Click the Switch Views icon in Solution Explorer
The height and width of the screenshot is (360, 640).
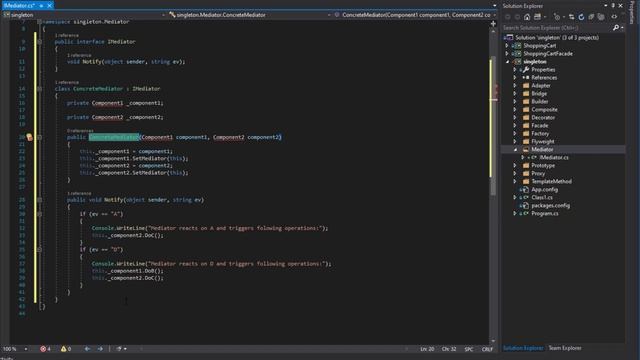pyautogui.click(x=538, y=17)
